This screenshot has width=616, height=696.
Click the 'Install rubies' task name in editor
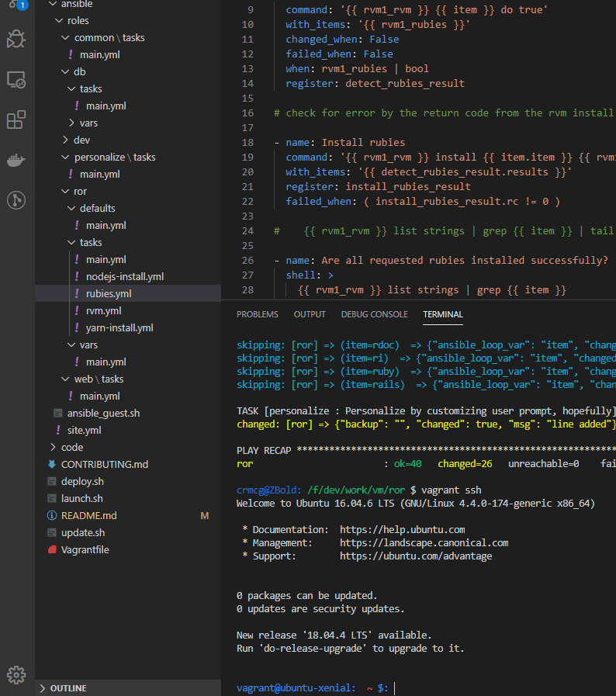tap(363, 143)
